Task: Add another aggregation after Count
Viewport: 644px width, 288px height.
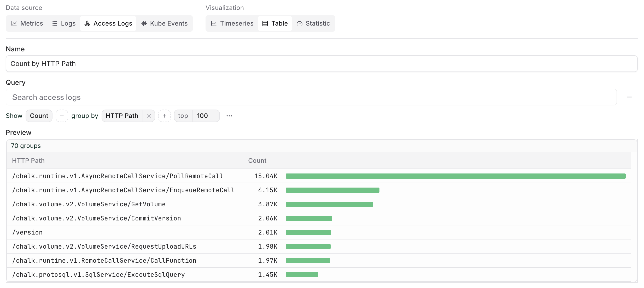Action: 62,116
